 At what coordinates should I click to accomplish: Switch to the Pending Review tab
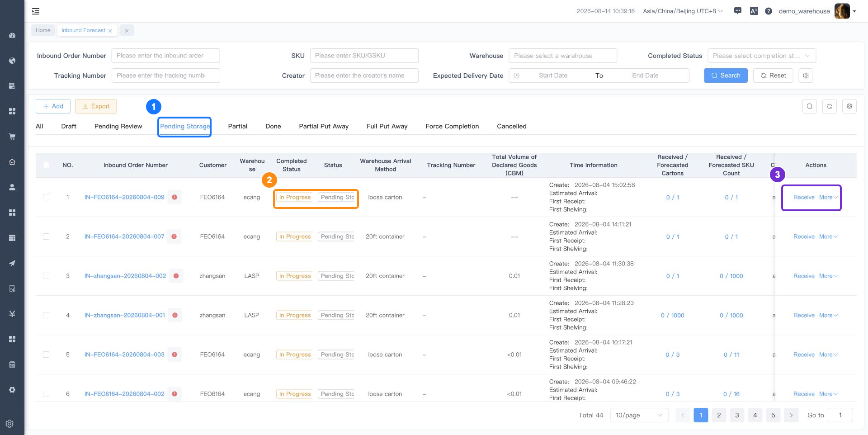coord(118,126)
